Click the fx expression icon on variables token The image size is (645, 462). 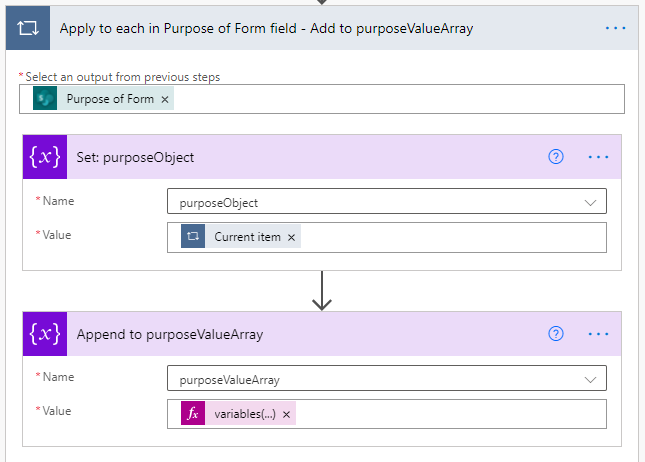pyautogui.click(x=193, y=413)
